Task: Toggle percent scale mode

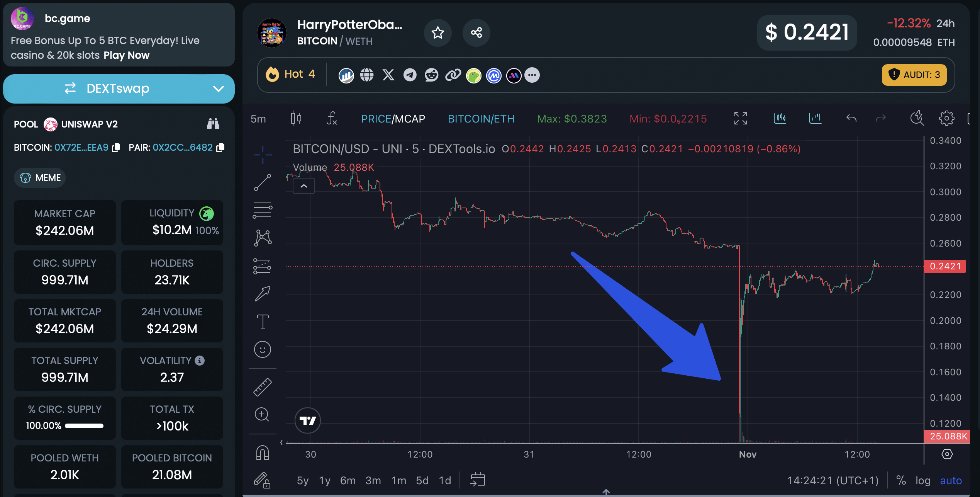Action: (x=901, y=481)
